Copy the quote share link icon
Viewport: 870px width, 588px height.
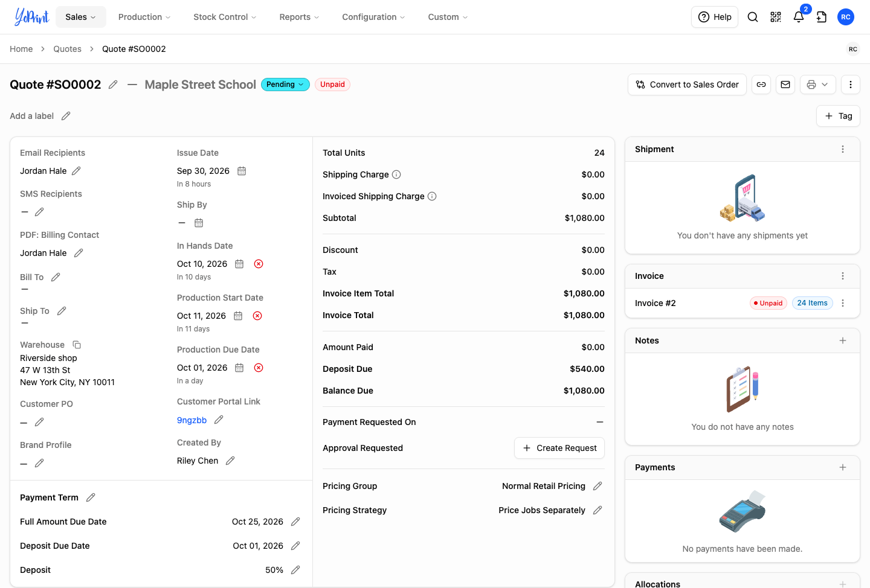[761, 85]
